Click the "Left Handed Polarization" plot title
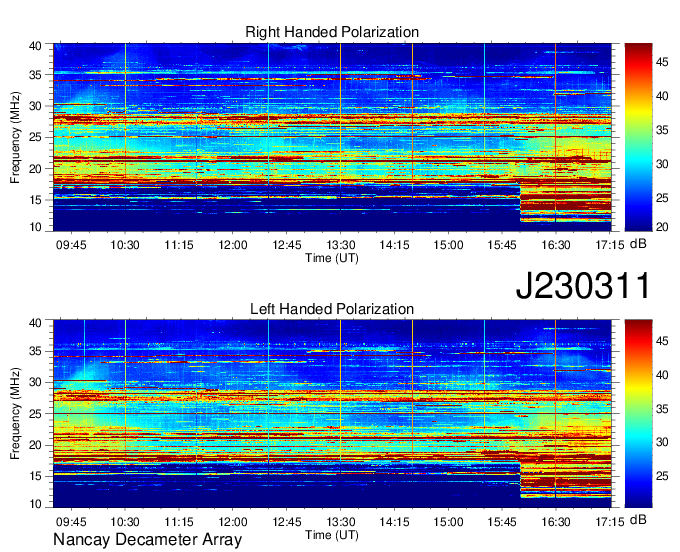 pyautogui.click(x=332, y=309)
